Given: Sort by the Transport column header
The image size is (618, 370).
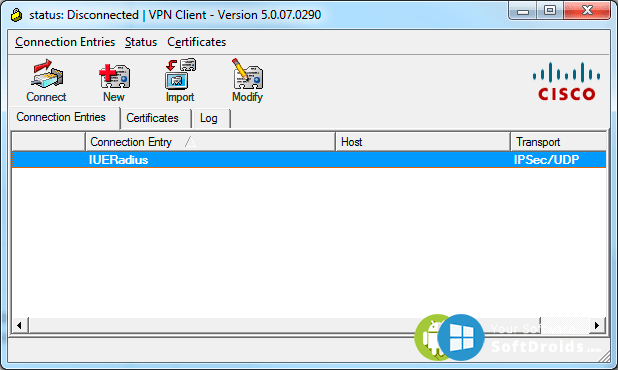Looking at the screenshot, I should pos(558,142).
